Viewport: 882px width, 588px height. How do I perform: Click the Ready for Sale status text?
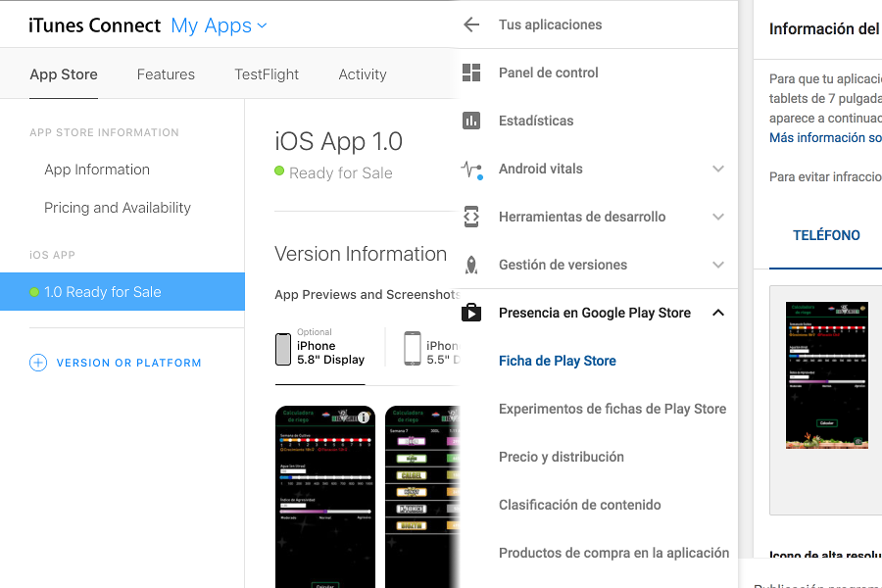tap(341, 172)
